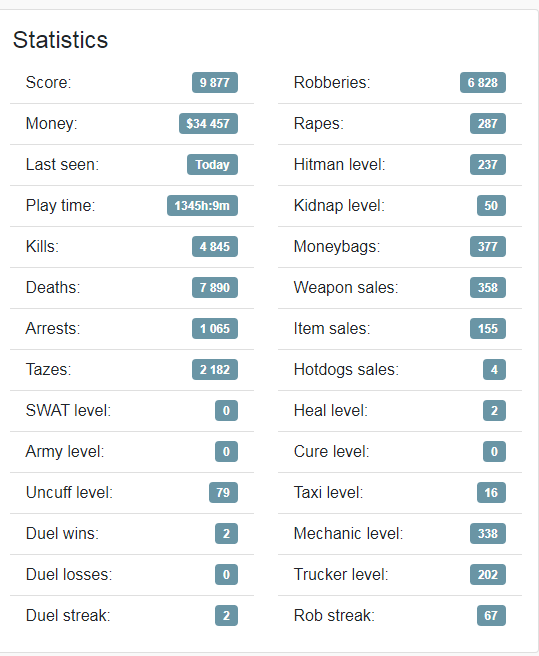Click the Trucker level badge 202
Screen dimensions: 539x656
488,574
